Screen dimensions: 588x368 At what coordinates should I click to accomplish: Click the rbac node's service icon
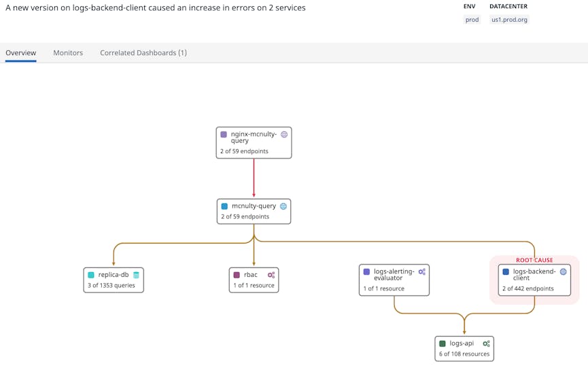[271, 275]
